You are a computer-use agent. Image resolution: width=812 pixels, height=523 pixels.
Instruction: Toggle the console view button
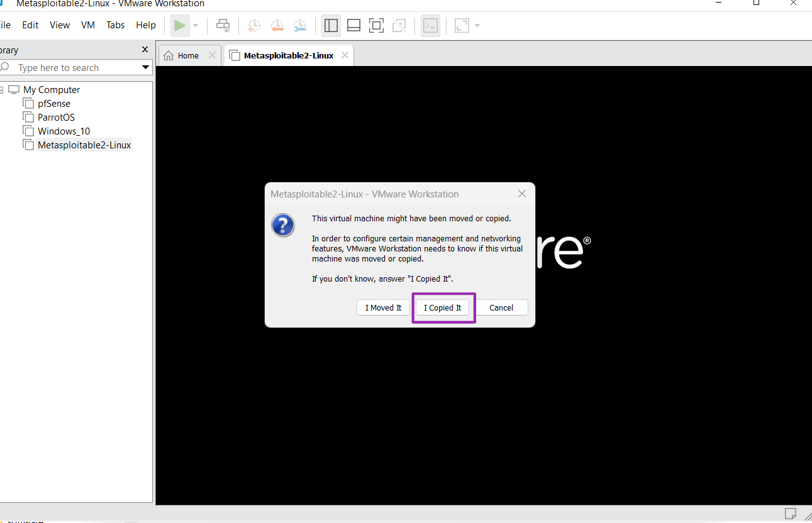tap(430, 25)
